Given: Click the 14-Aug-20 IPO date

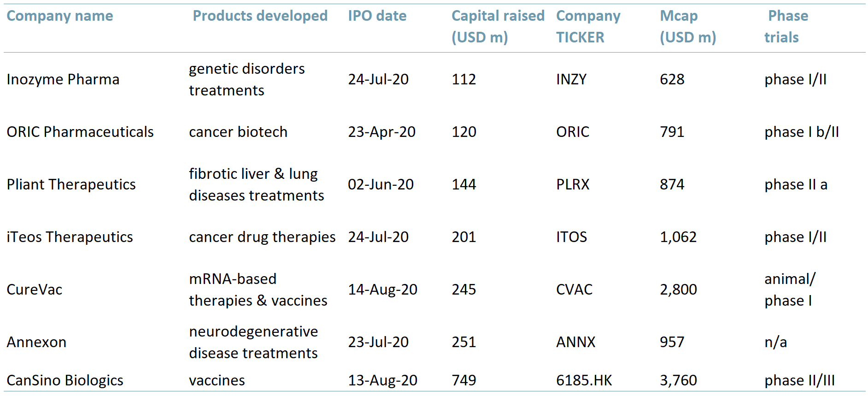Looking at the screenshot, I should 382,290.
